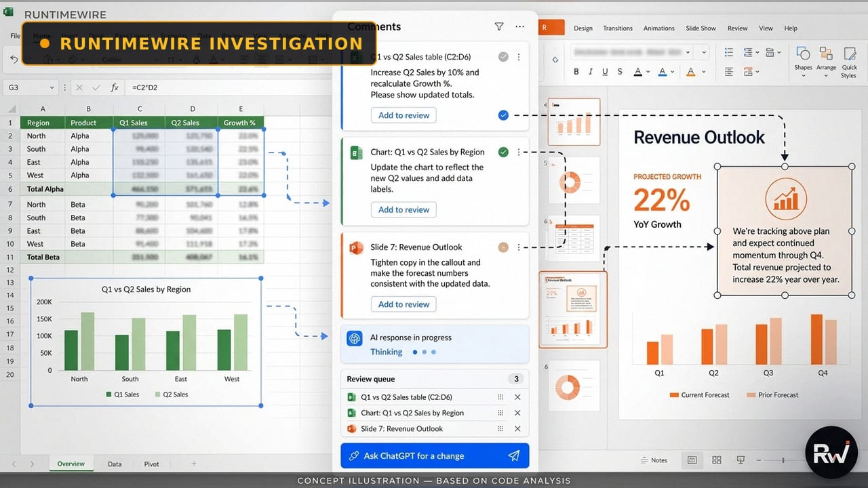Add Sales table comment to review

403,115
